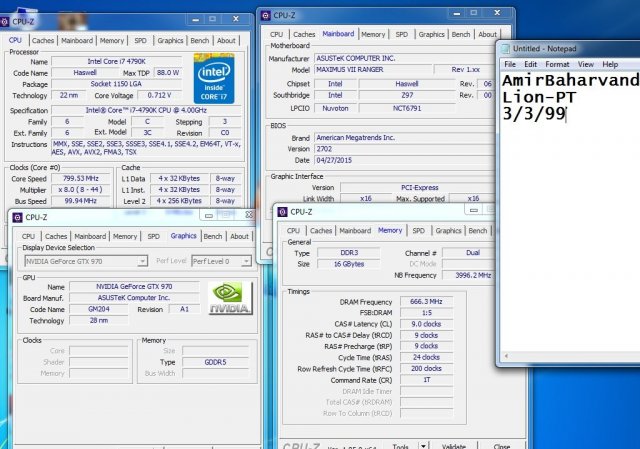The width and height of the screenshot is (640, 449).
Task: Switch to the Memory tab in the Graphics window
Action: click(x=125, y=237)
